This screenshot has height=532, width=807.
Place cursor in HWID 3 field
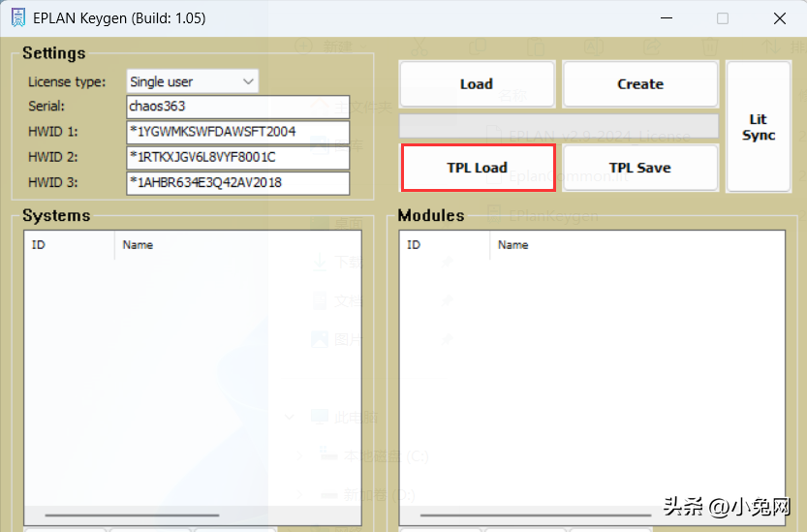237,182
